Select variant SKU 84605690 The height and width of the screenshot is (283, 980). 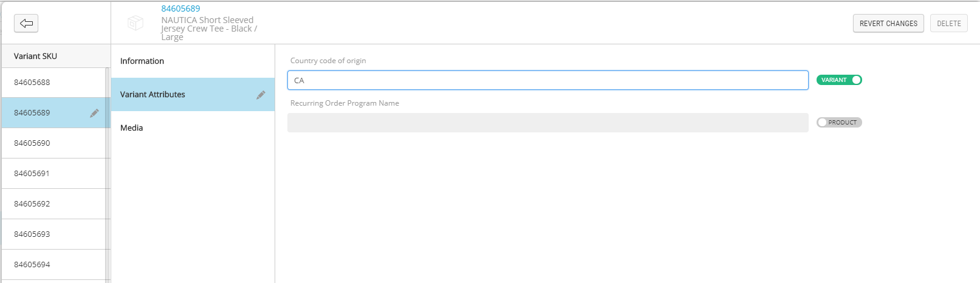click(32, 143)
